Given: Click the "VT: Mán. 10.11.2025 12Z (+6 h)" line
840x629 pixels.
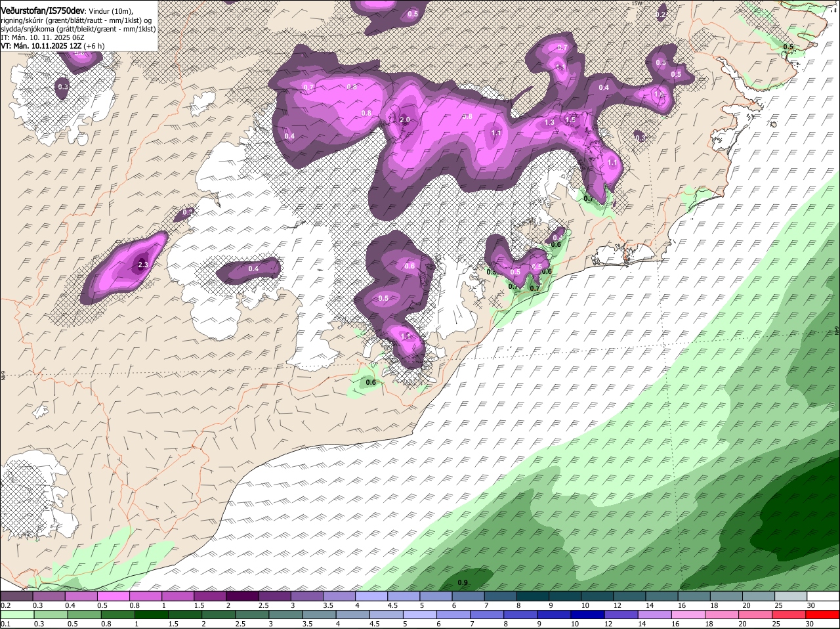Looking at the screenshot, I should tap(52, 46).
